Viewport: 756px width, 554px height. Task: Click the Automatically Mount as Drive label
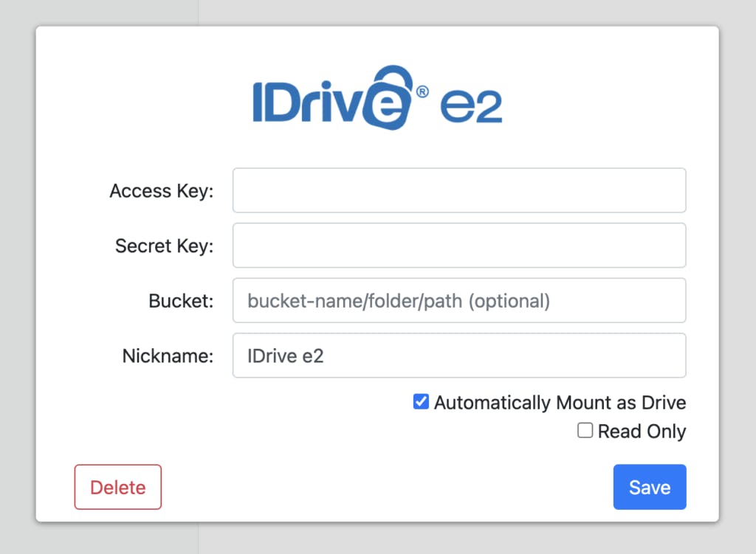[x=560, y=403]
